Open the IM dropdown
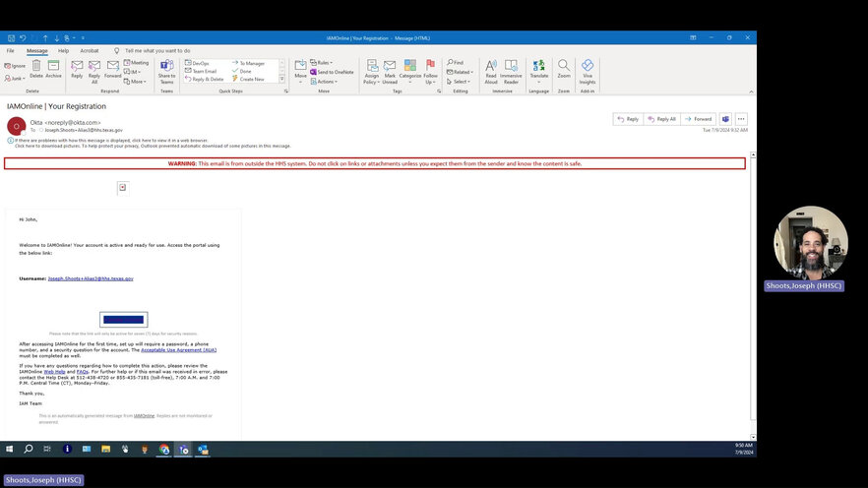868x488 pixels. click(x=132, y=72)
